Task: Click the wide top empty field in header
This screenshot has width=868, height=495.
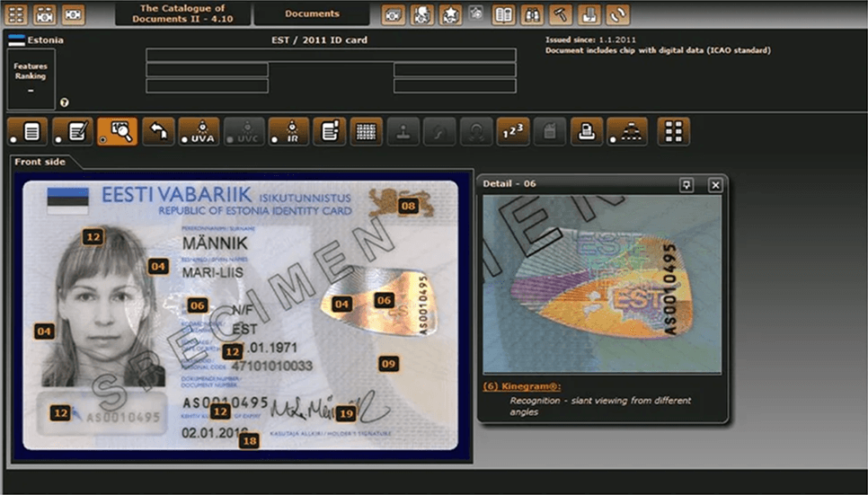Action: coord(331,55)
